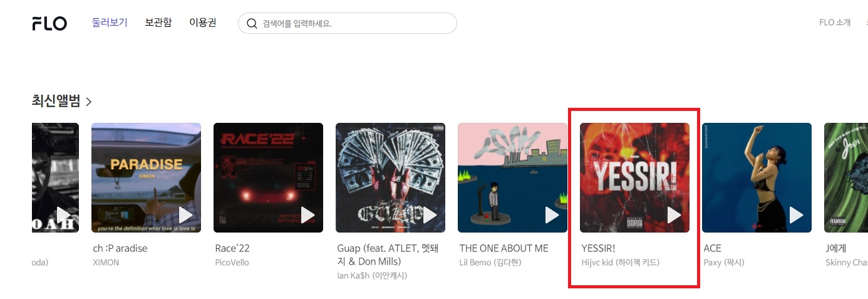Open artist link Hijvc kid (하이잭 키드)

pos(620,263)
